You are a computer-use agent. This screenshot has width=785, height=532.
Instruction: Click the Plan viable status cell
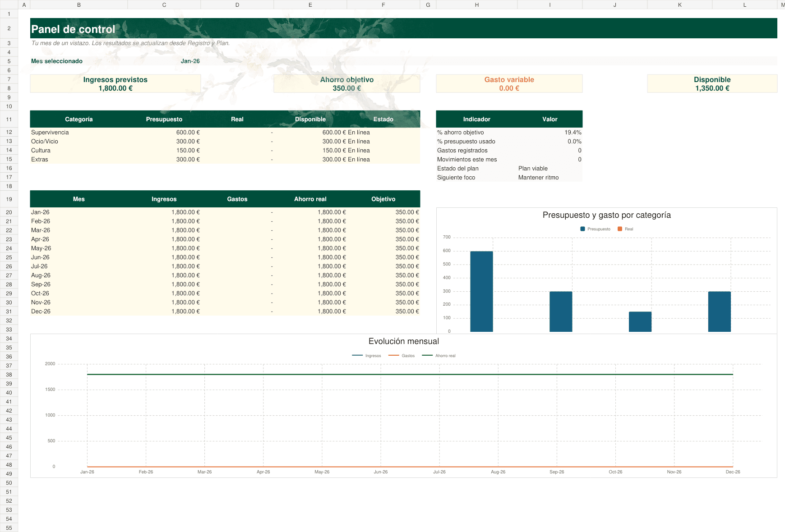(550, 169)
